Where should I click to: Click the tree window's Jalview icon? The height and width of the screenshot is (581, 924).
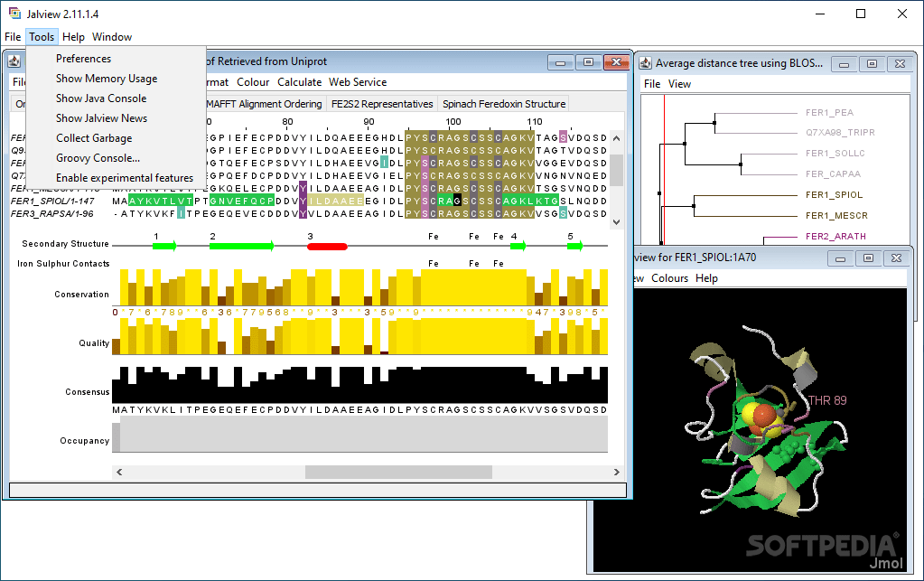[646, 63]
